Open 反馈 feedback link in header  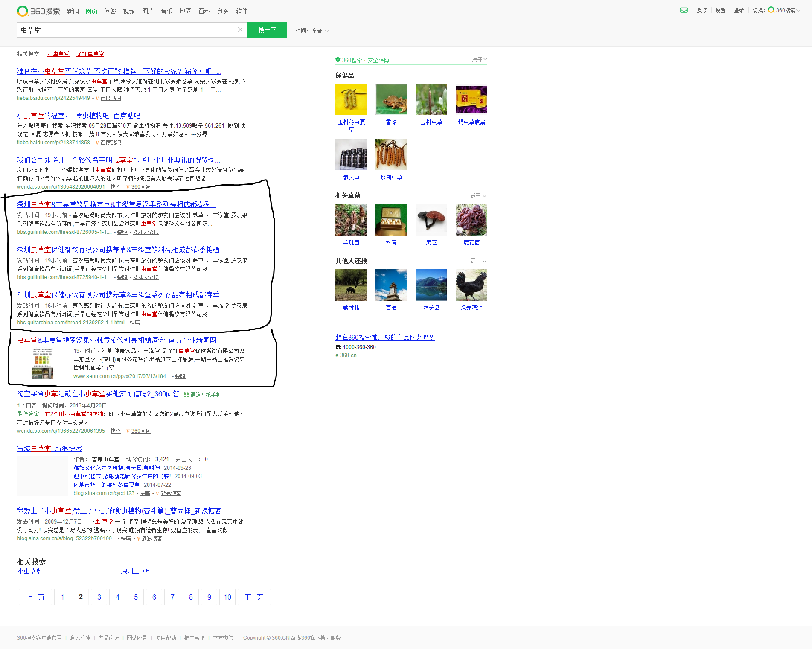tap(702, 10)
